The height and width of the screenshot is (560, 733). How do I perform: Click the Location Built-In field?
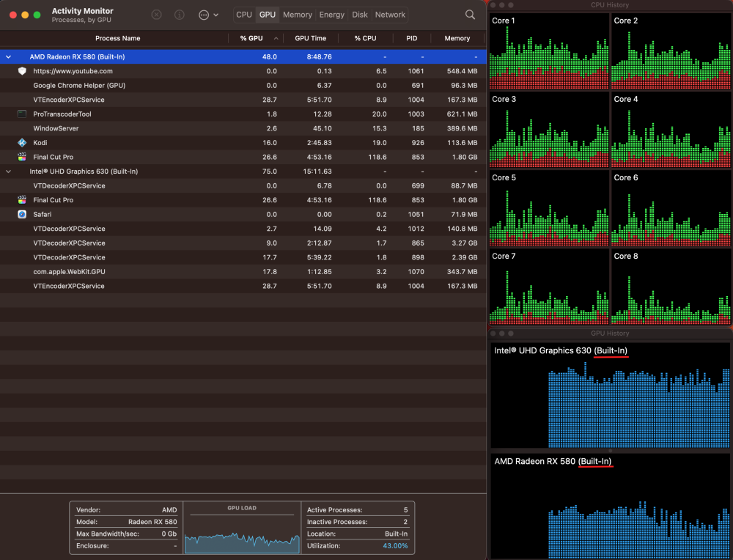(x=357, y=534)
